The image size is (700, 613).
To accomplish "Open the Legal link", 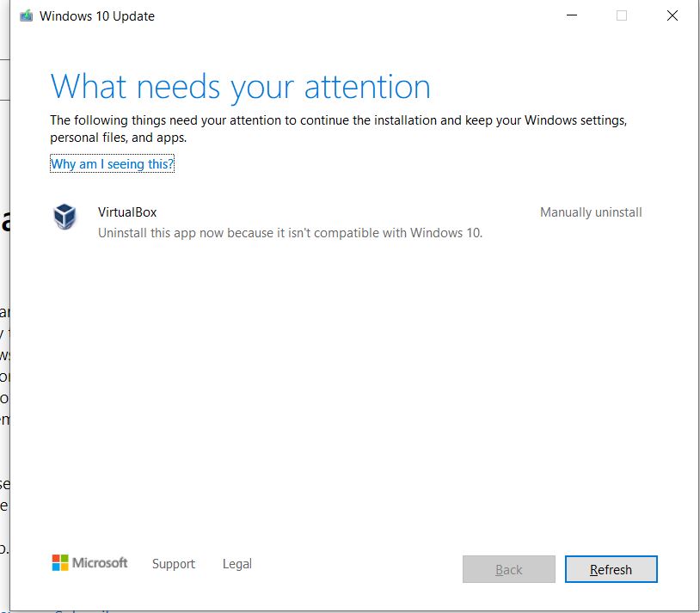I will (x=237, y=563).
